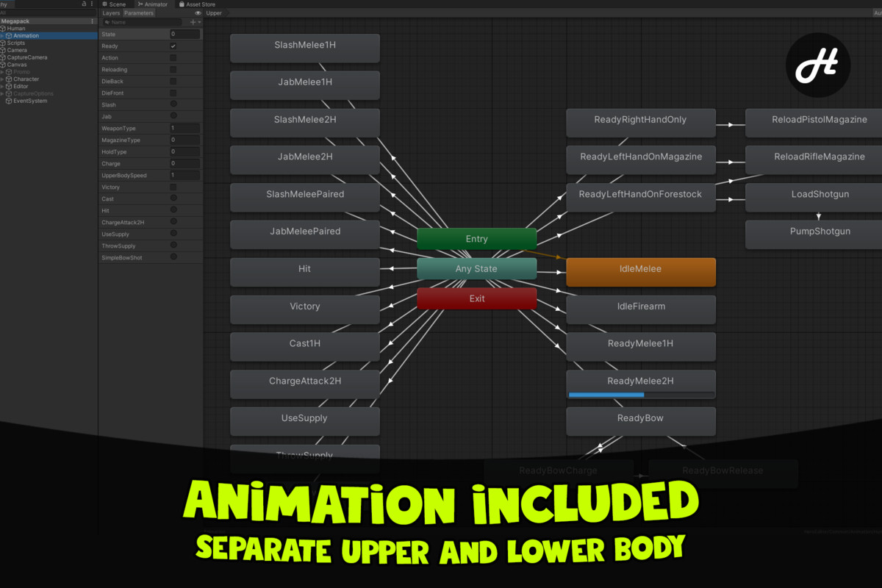Screen dimensions: 882x588
Task: Toggle the eye icon next to Upper
Action: pyautogui.click(x=198, y=13)
